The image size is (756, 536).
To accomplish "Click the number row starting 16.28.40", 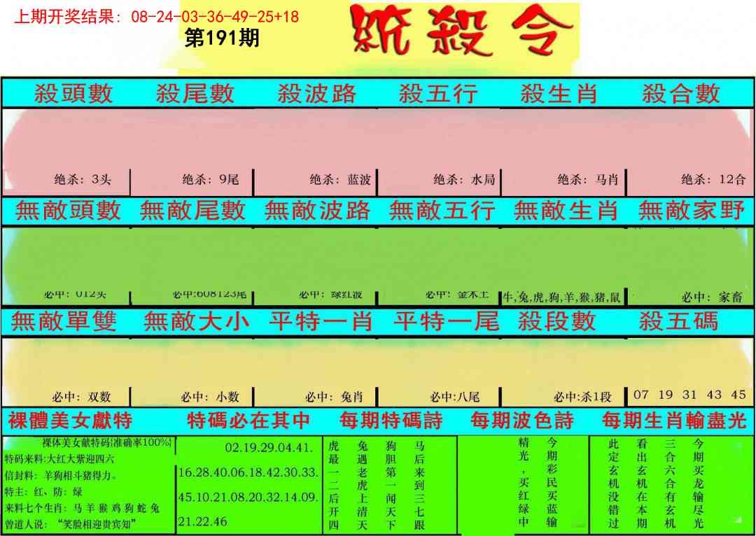I will (248, 472).
